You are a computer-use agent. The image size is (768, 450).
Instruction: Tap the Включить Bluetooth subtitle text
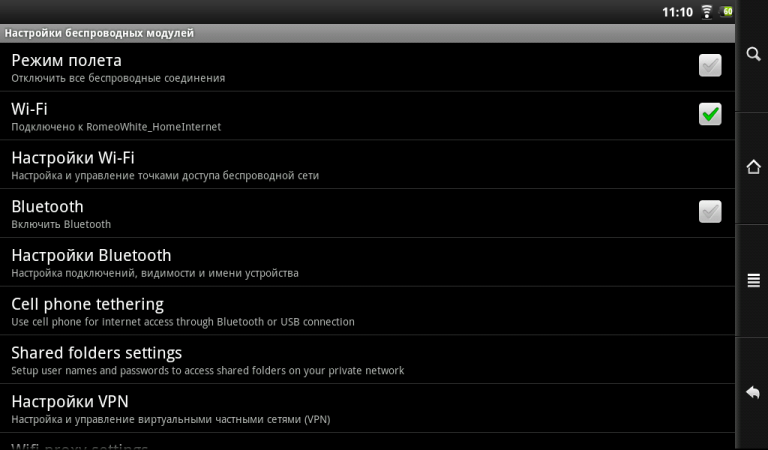coord(61,224)
